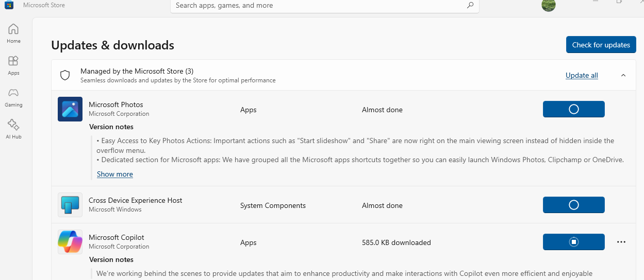Click the "585.0 KB downloaded" status text
Viewport: 644px width, 280px height.
[x=397, y=242]
